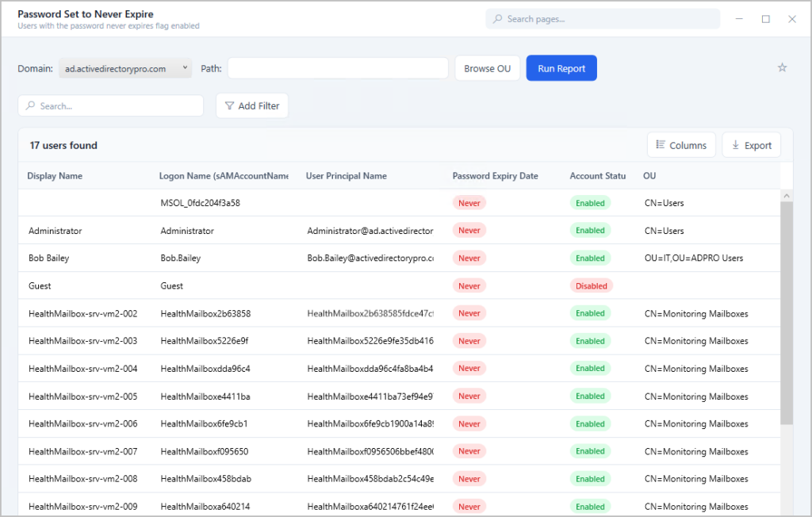
Task: Click the magnifier icon in the table search box
Action: [31, 105]
